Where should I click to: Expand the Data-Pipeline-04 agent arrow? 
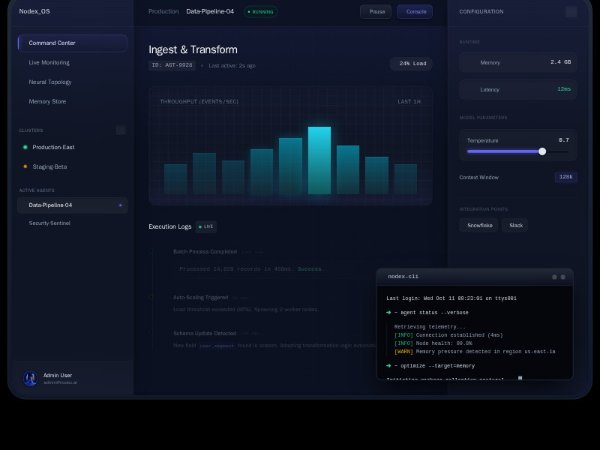[x=121, y=205]
